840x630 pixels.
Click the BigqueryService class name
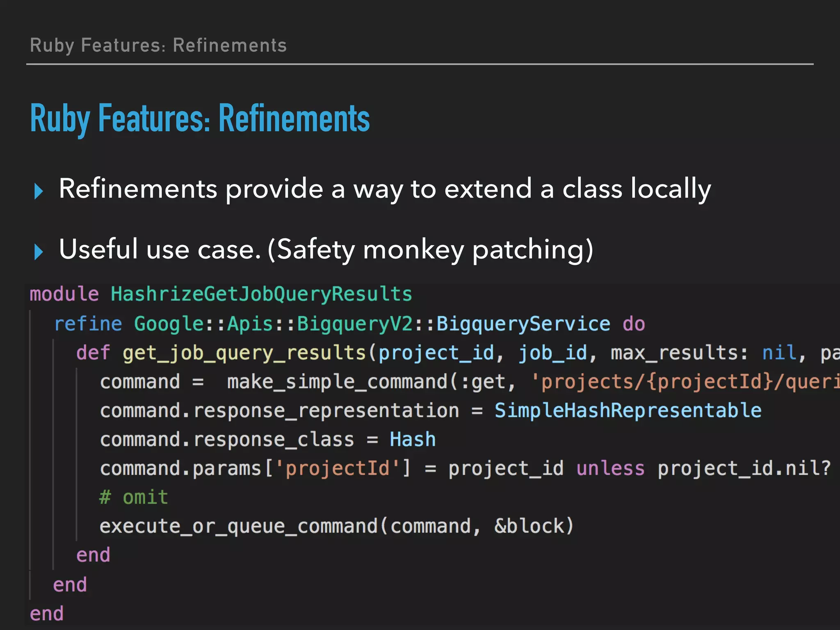(x=523, y=324)
